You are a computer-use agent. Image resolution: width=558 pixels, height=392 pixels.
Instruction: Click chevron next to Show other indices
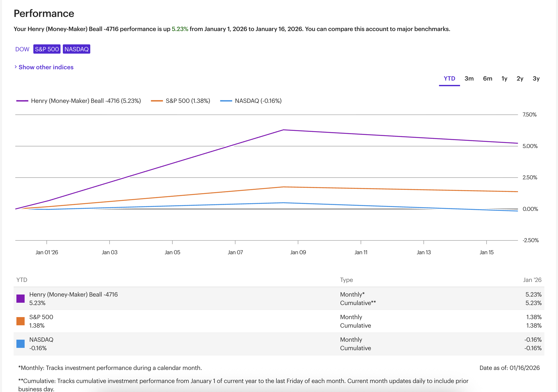(16, 67)
